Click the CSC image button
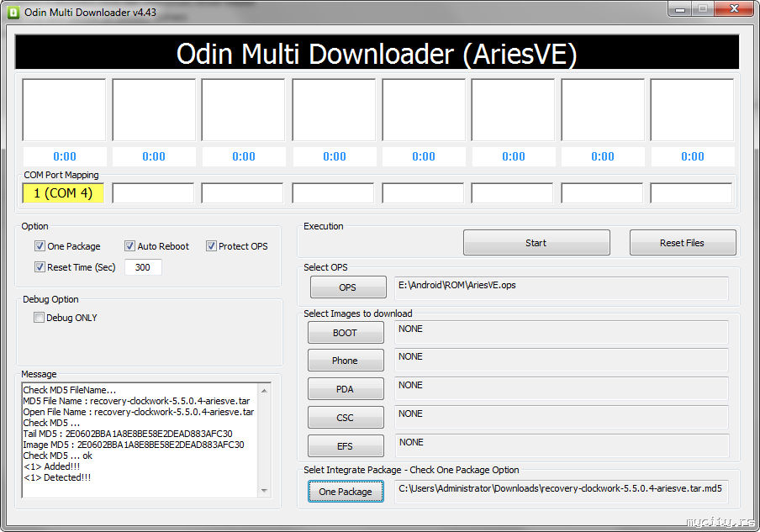 [345, 418]
